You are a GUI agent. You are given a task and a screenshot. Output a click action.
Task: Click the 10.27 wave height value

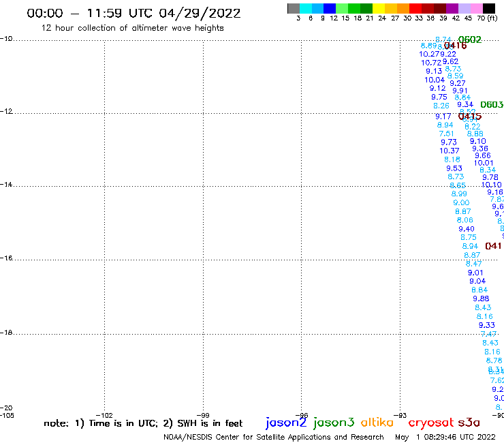point(428,55)
